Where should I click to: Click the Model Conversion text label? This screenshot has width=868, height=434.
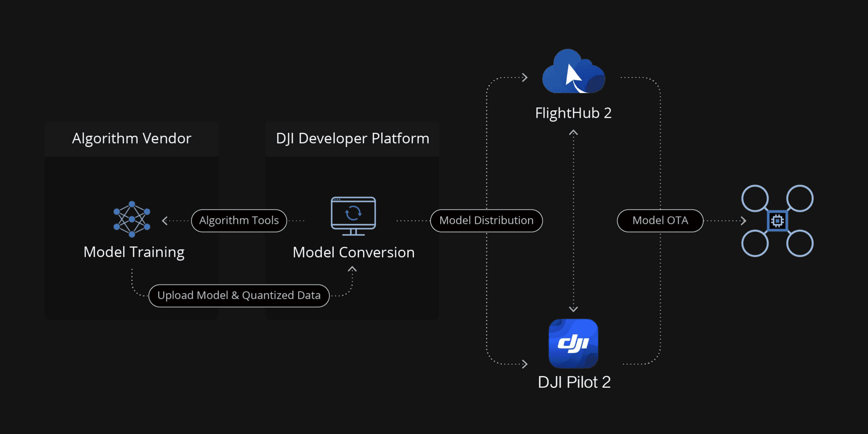[353, 252]
